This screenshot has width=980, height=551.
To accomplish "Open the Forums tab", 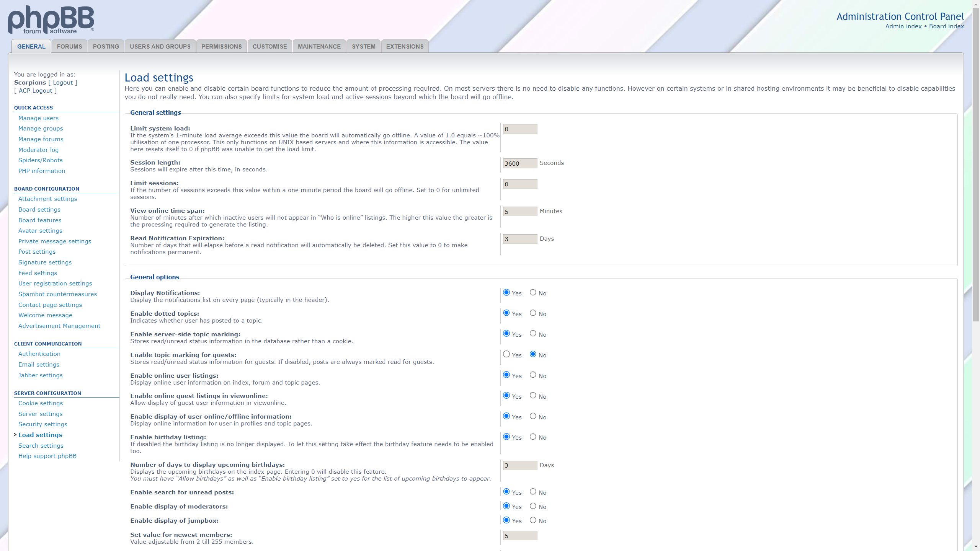I will (x=69, y=46).
